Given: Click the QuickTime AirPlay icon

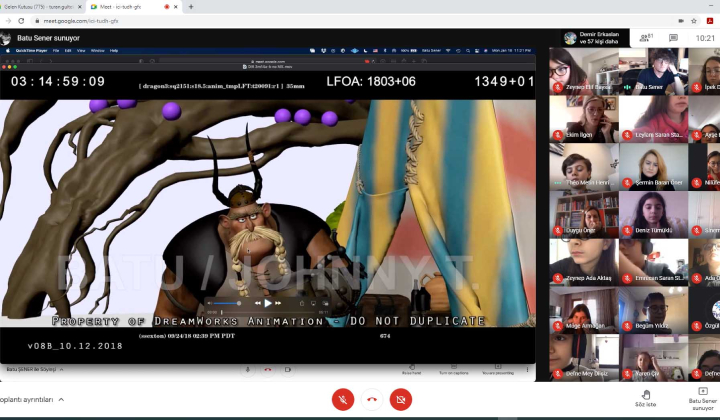Looking at the screenshot, I should click(x=313, y=303).
